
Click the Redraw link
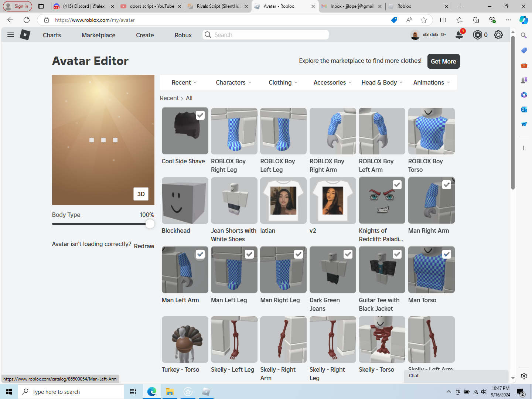click(144, 246)
